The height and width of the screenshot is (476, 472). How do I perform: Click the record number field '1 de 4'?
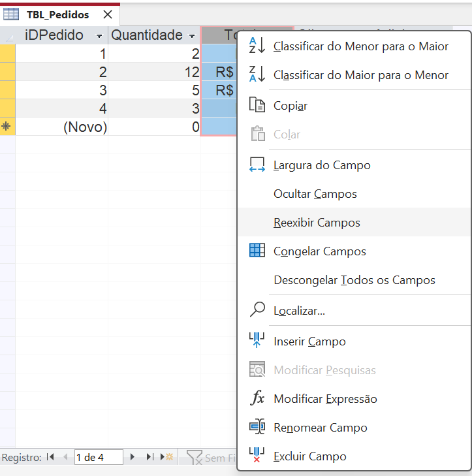tap(98, 457)
